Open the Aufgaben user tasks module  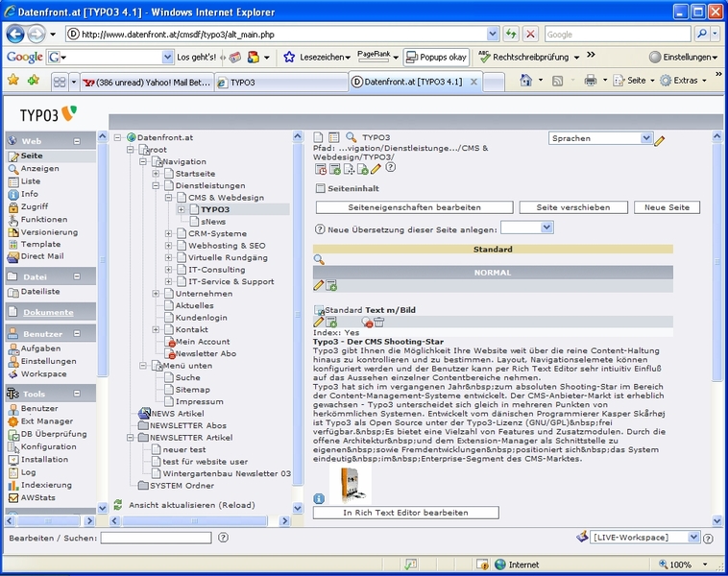click(x=40, y=348)
